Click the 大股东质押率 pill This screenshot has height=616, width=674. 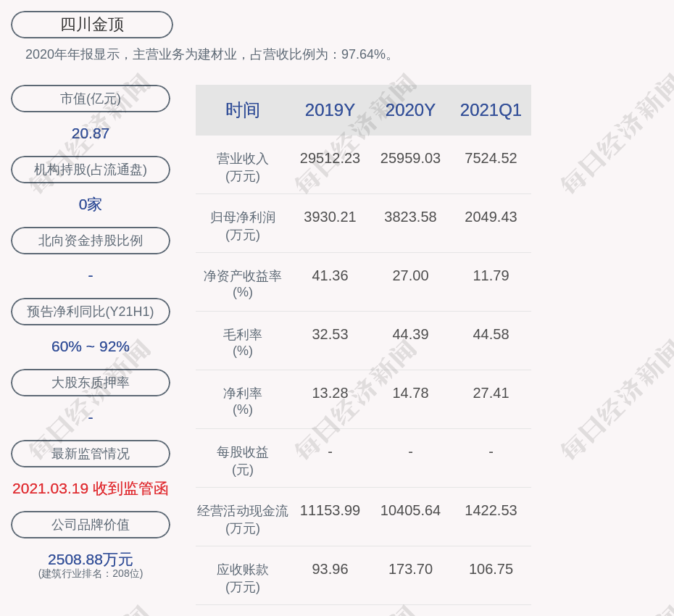91,383
